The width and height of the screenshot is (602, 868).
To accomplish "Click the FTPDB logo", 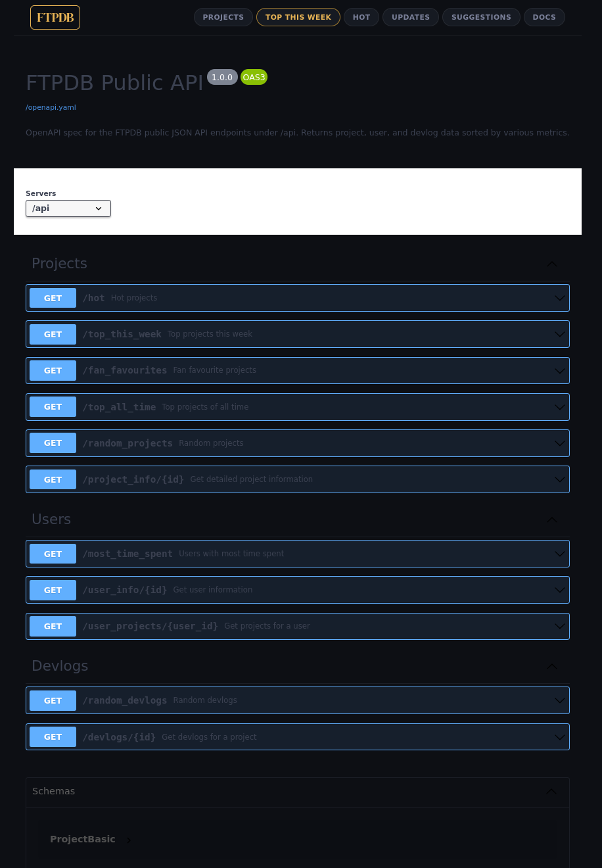I will click(x=55, y=18).
